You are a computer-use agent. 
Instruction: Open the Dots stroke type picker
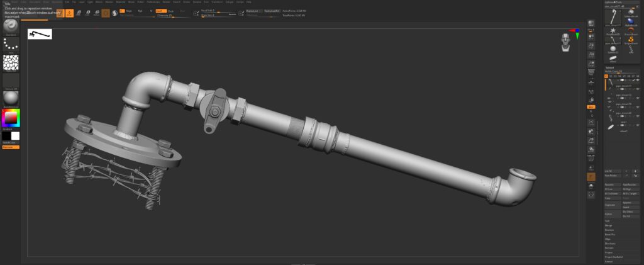(x=11, y=45)
